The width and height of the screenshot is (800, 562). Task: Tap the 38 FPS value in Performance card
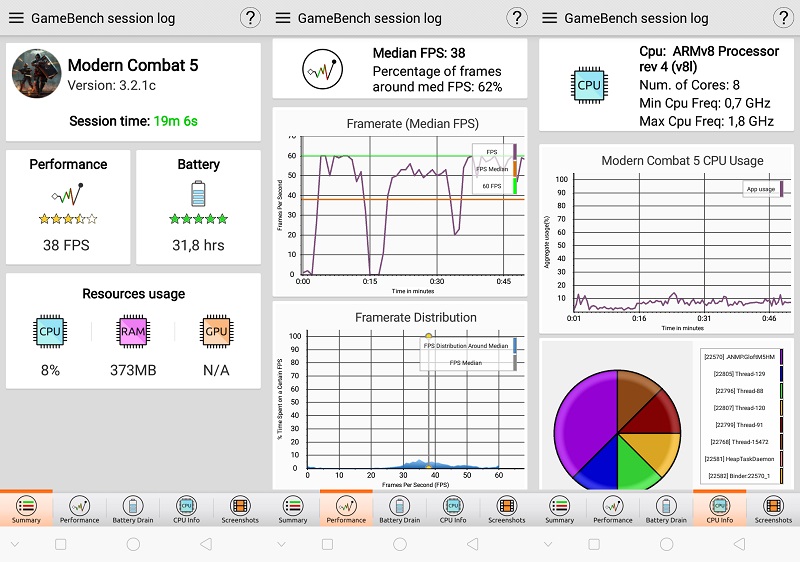tap(66, 245)
